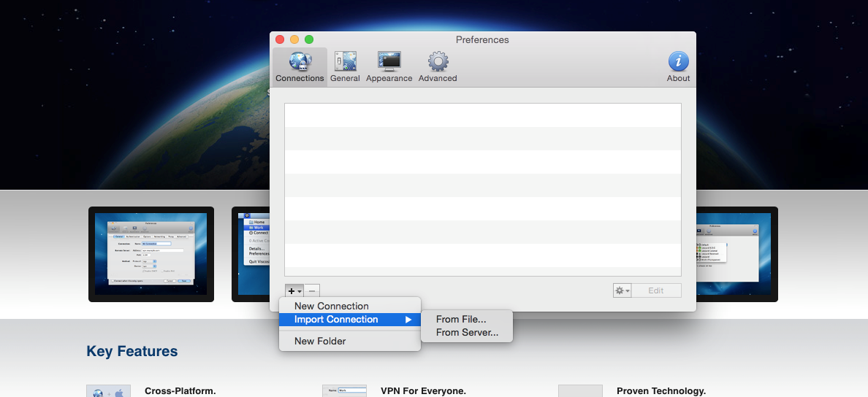Click the empty connections list area
Screen dimensions: 868x397
pos(483,190)
